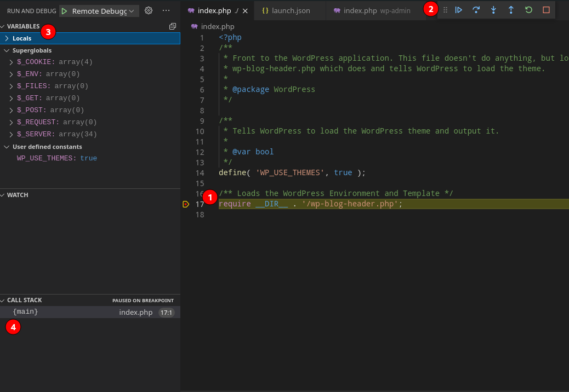The width and height of the screenshot is (569, 392).
Task: Collapse all variables with the collapse icon
Action: click(x=173, y=26)
